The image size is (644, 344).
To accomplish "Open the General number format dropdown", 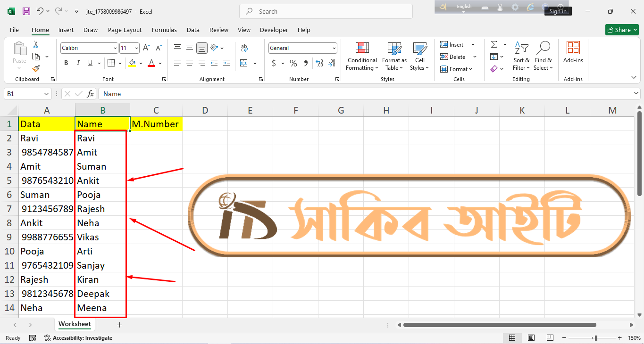I will (334, 48).
